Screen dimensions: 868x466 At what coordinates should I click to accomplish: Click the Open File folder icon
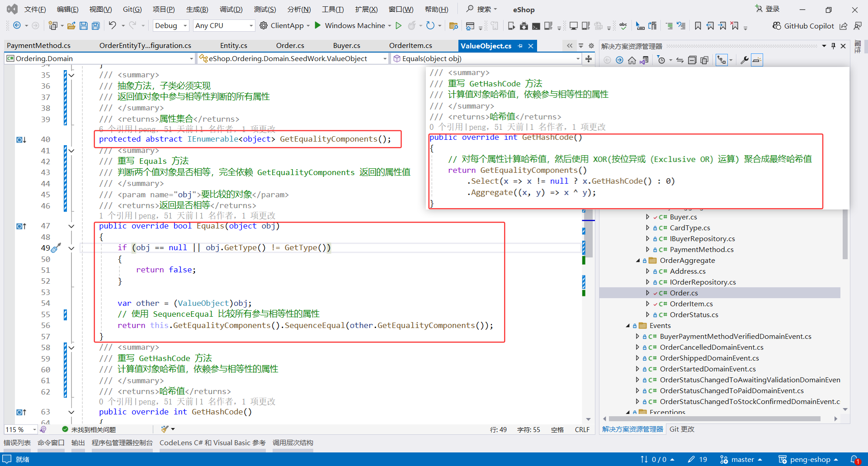pos(71,26)
